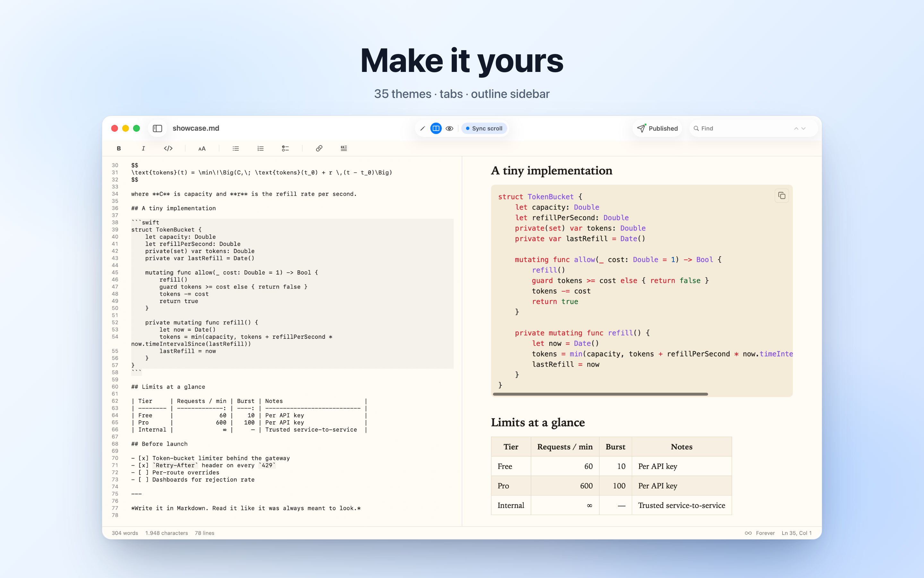The width and height of the screenshot is (924, 578).
Task: Click editor line "## Limits at a glance"
Action: (168, 387)
